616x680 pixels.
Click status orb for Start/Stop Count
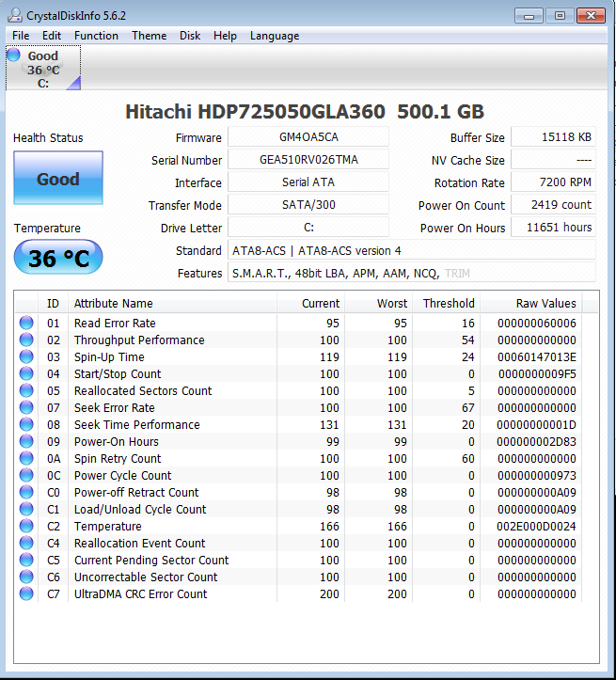coord(26,373)
